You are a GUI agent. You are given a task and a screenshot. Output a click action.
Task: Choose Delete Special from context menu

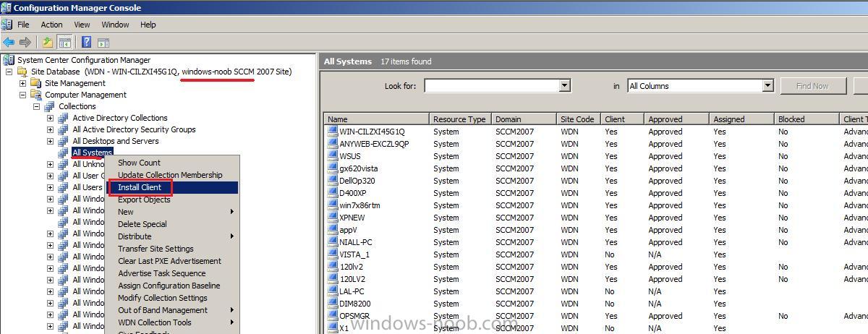[x=173, y=224]
